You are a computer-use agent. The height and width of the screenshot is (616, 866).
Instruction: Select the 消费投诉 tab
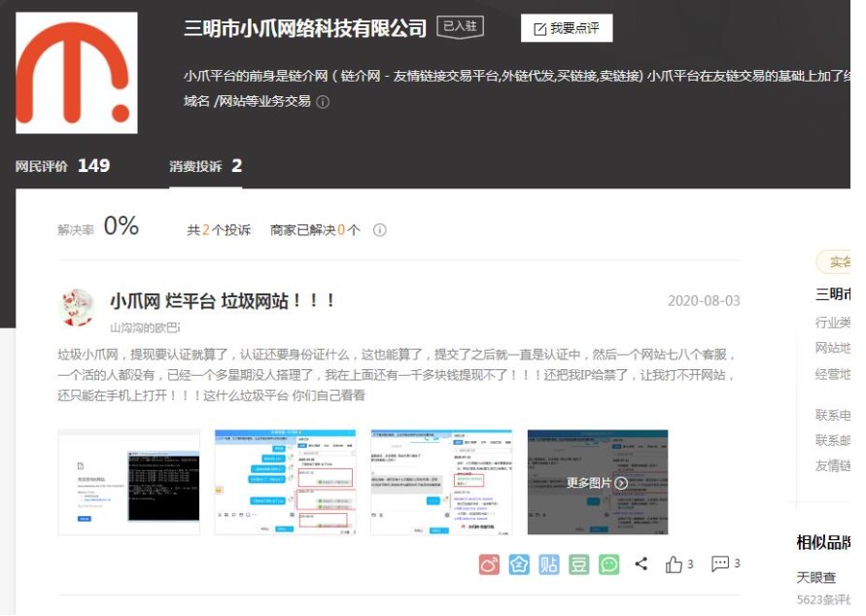click(x=205, y=166)
